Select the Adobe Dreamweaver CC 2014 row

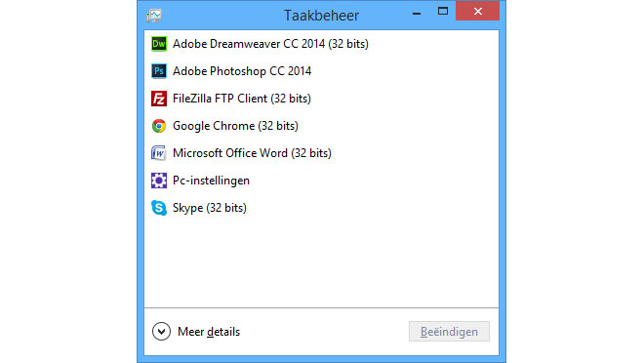tap(321, 44)
